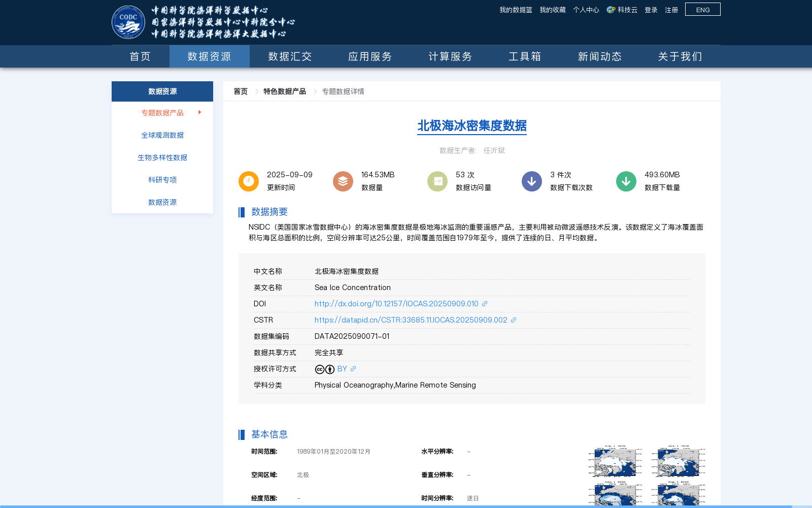Click the layered data-volume icon
This screenshot has width=812, height=508.
pyautogui.click(x=343, y=181)
